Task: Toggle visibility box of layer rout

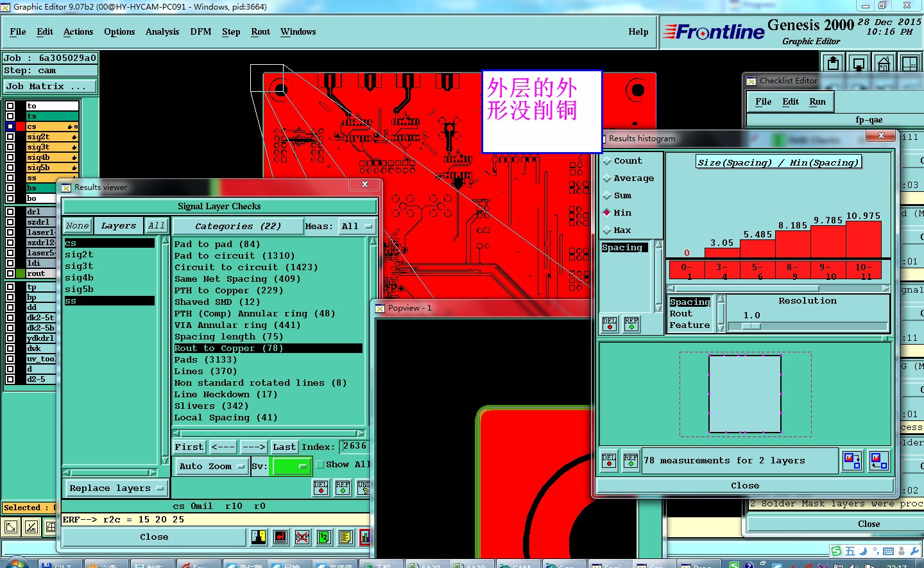Action: (x=10, y=273)
